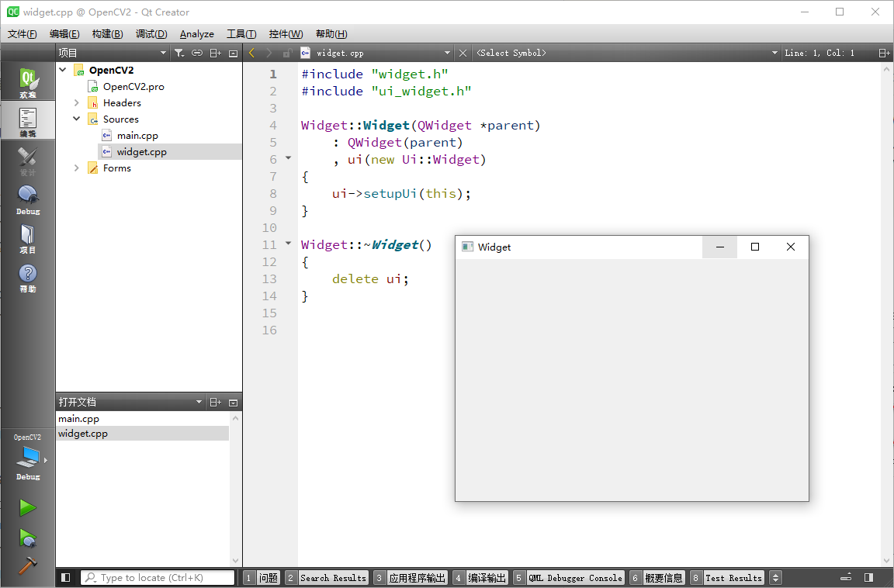Split the Open Documents panel
894x588 pixels.
[x=216, y=403]
